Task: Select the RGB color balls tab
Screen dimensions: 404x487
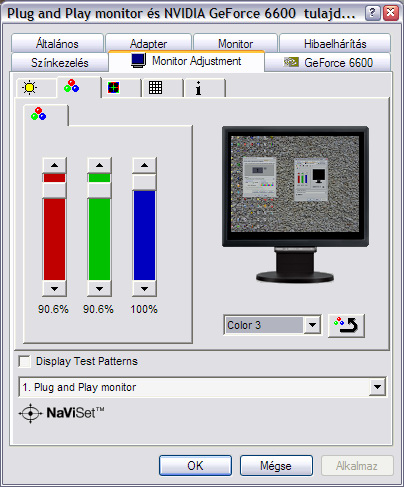Action: pyautogui.click(x=79, y=87)
